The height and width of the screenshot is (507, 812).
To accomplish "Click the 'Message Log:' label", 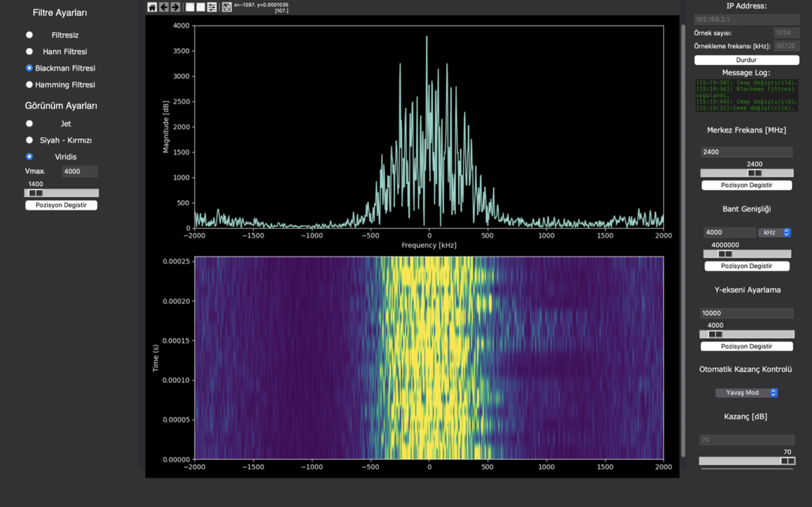I will click(x=746, y=72).
